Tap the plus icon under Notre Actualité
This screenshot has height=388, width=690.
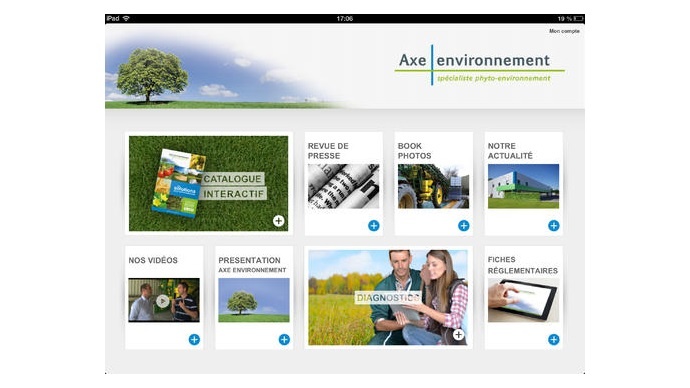tap(554, 226)
